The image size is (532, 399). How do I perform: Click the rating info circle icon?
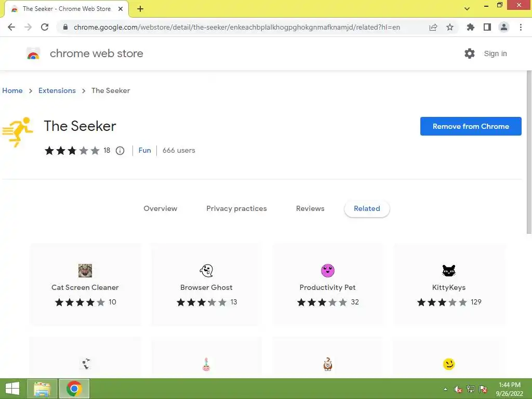[x=120, y=150]
